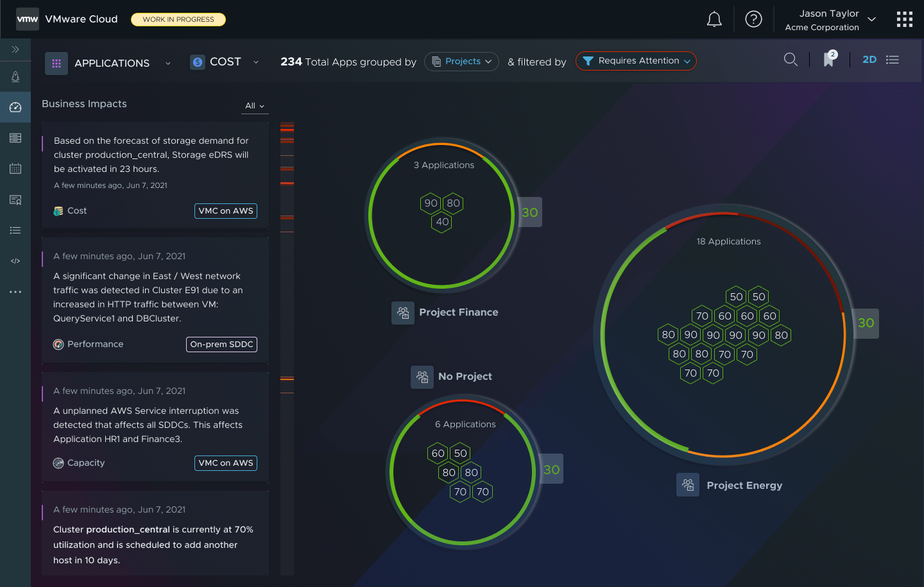Open the All filter above Business Impacts
Viewport: 924px width, 587px height.
coord(255,106)
